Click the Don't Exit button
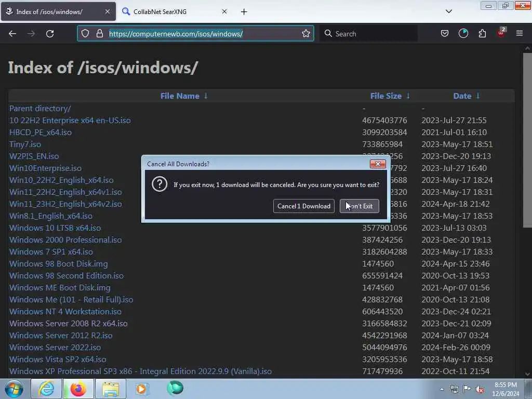 point(360,206)
